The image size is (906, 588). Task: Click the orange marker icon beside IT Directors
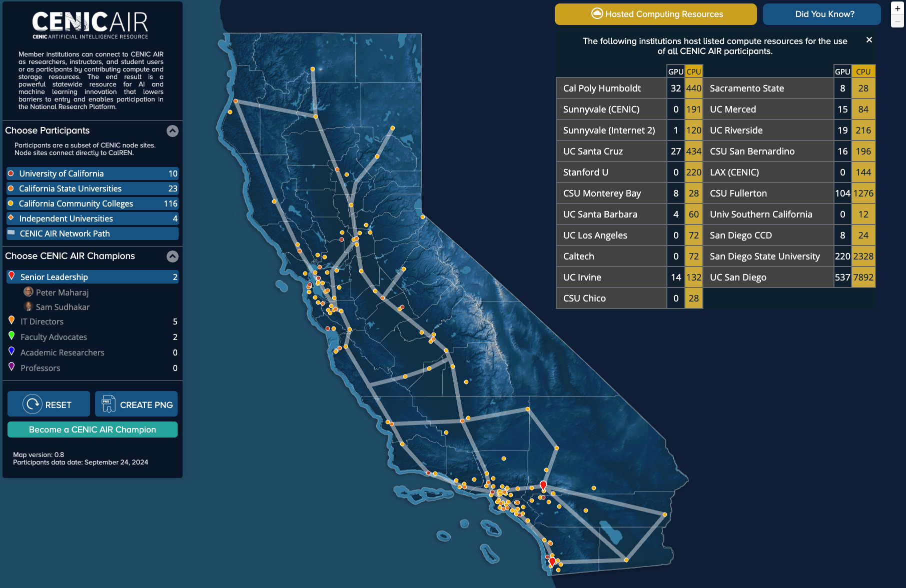pos(12,320)
